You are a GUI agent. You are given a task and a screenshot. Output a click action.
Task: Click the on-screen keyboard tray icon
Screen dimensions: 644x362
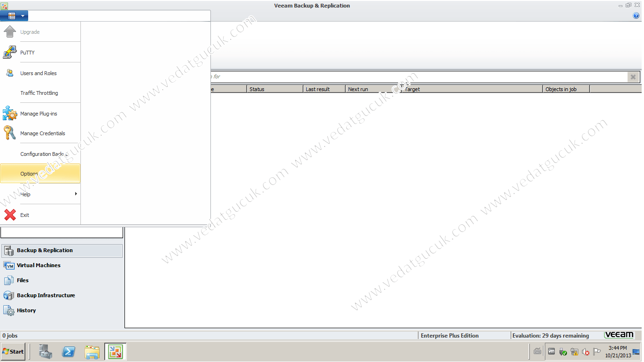coord(538,351)
